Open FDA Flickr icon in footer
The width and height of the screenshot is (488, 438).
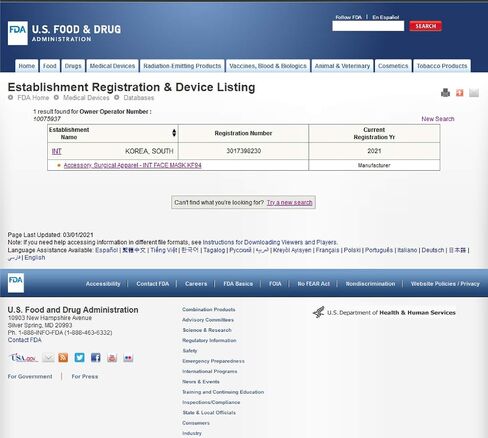128,358
